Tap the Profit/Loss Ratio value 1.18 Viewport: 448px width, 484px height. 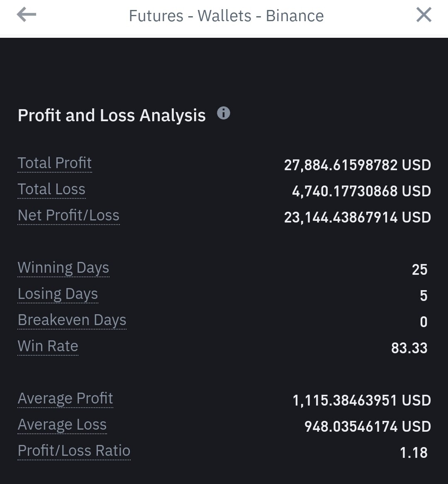click(414, 452)
